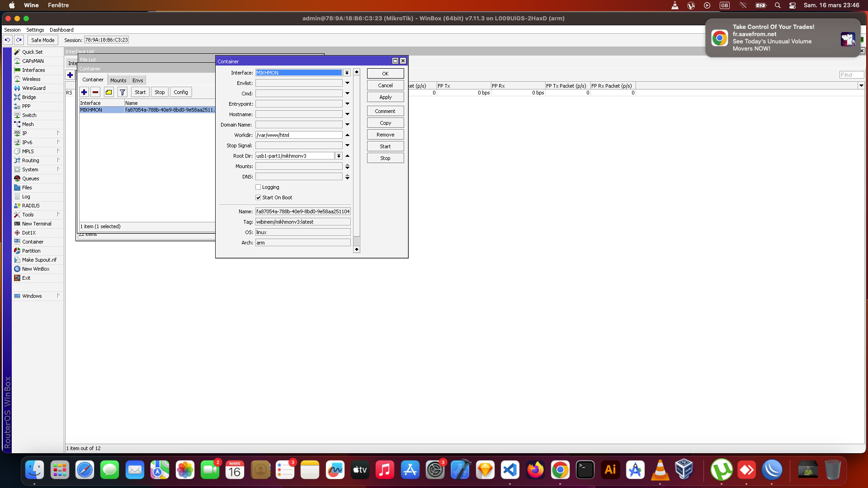The image size is (868, 488).
Task: Enable the Logging checkbox
Action: pos(258,187)
